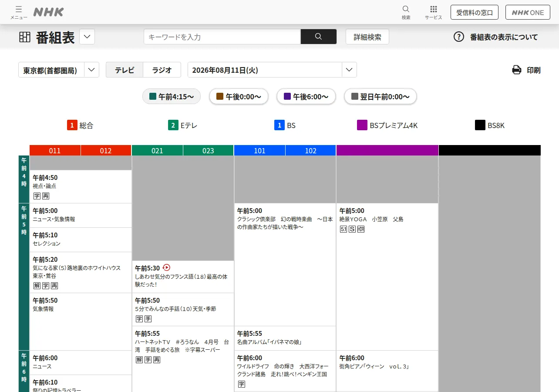559x392 pixels.
Task: Click the 手 badge under 5分でみんなの手話
Action: pyautogui.click(x=148, y=319)
